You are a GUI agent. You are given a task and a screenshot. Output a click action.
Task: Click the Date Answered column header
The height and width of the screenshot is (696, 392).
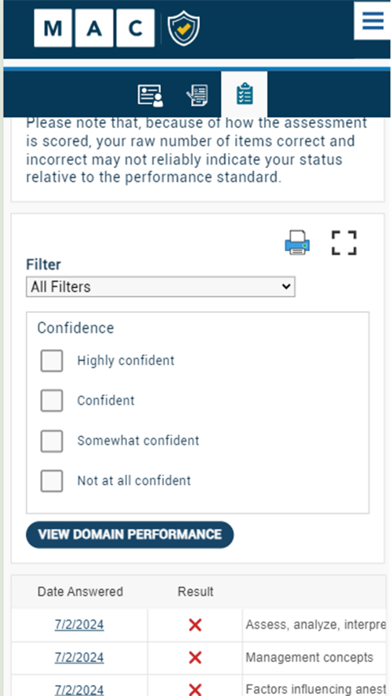80,592
